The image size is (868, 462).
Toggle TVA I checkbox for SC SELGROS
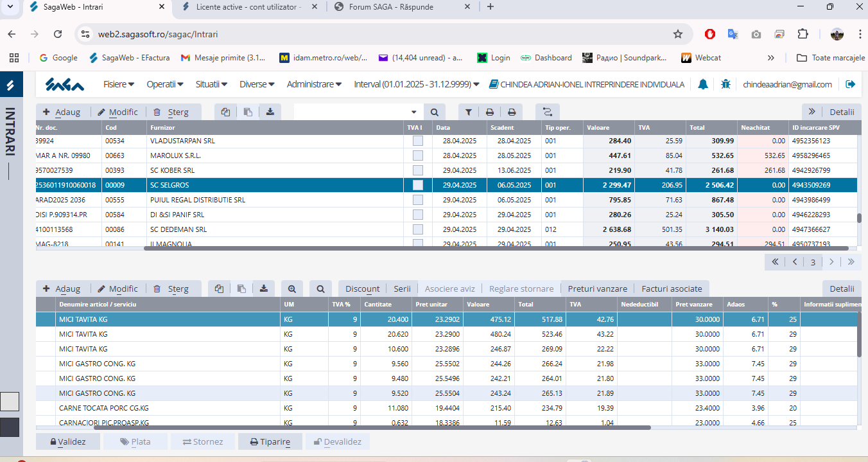tap(418, 185)
